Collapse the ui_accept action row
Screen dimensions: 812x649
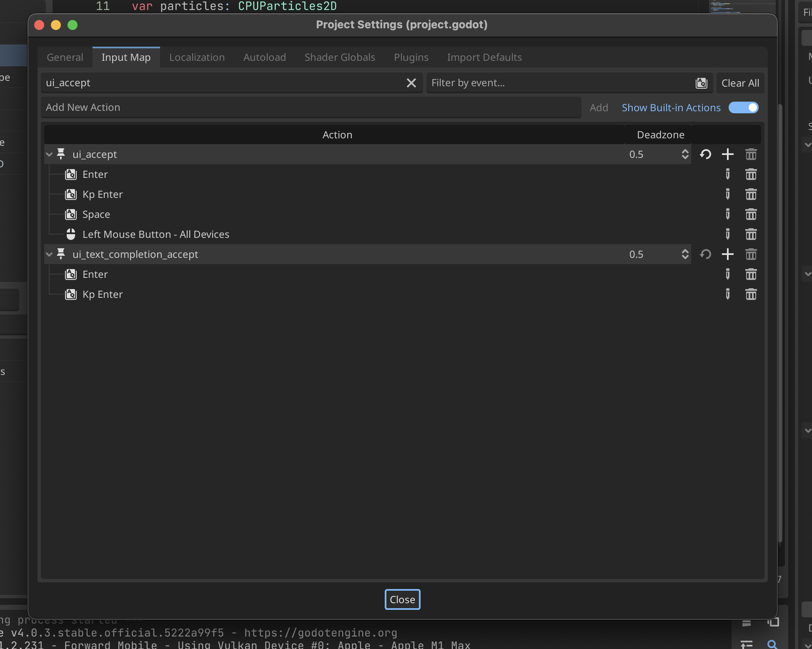click(49, 155)
